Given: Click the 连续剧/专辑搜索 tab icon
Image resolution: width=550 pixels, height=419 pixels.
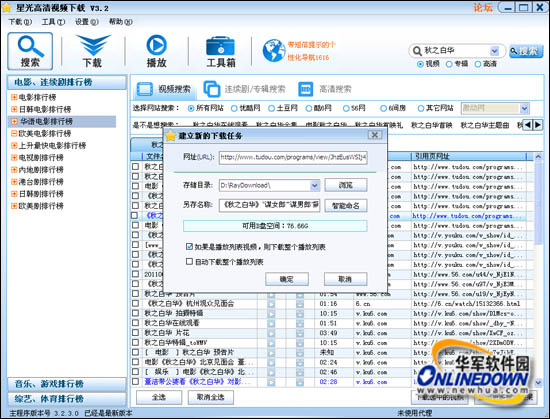Looking at the screenshot, I should (212, 89).
